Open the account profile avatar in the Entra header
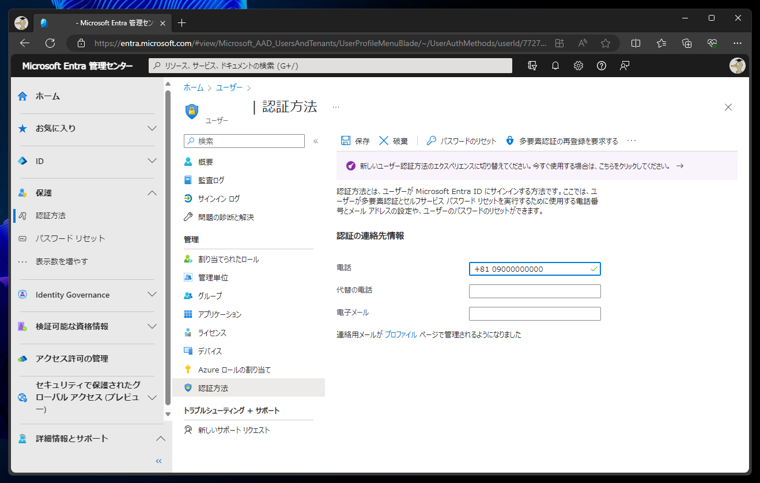The image size is (760, 483). coord(737,66)
